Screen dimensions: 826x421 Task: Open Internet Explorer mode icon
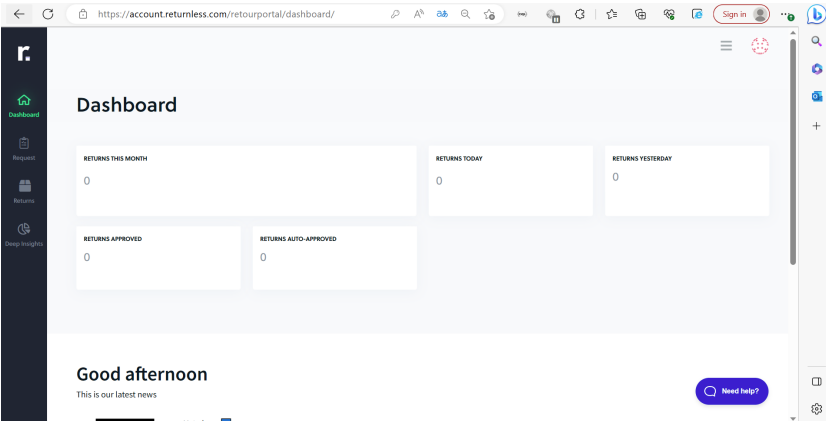697,14
